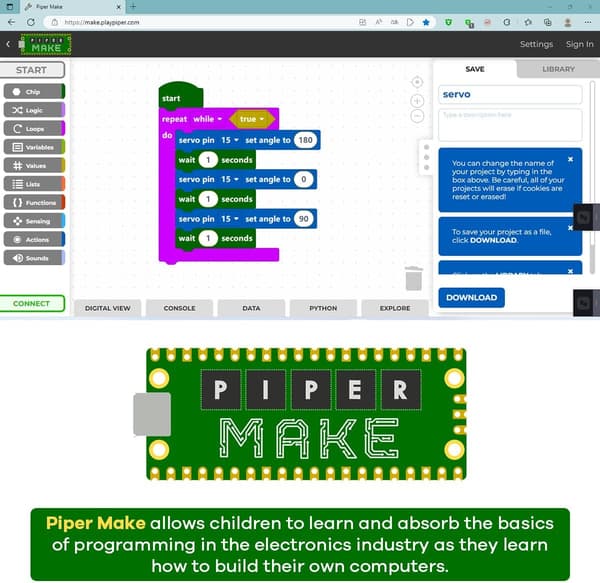
Task: Open the browser profile icon
Action: click(568, 22)
